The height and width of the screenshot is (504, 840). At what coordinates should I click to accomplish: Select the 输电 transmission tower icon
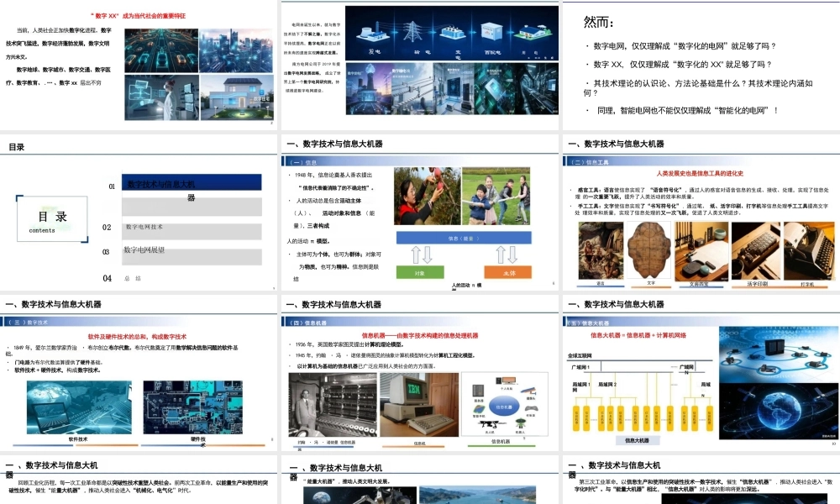pos(412,30)
